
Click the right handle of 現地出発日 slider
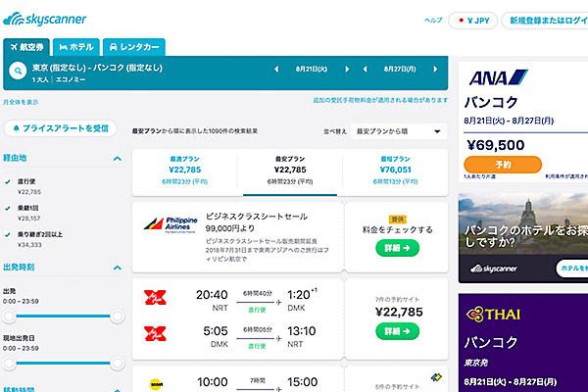pyautogui.click(x=117, y=364)
